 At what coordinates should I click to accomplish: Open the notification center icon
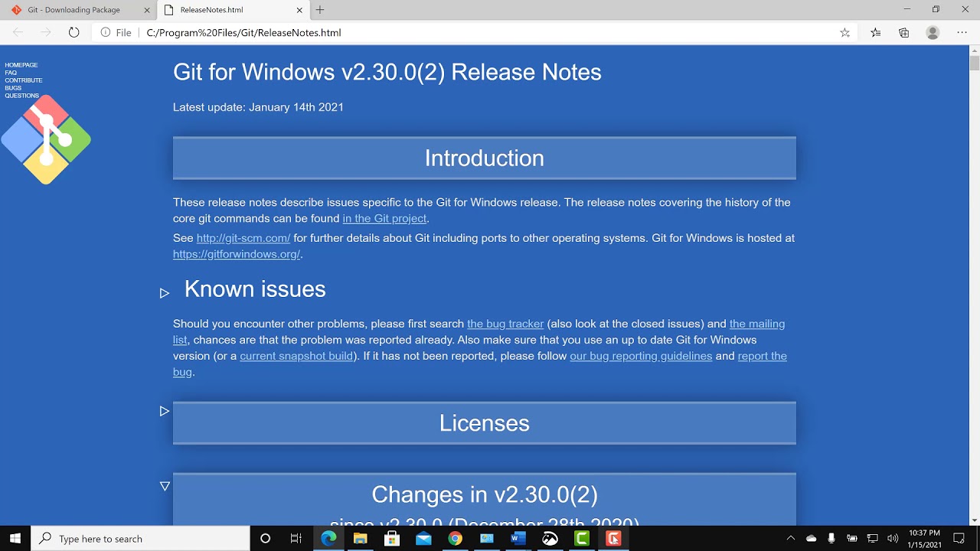click(959, 539)
